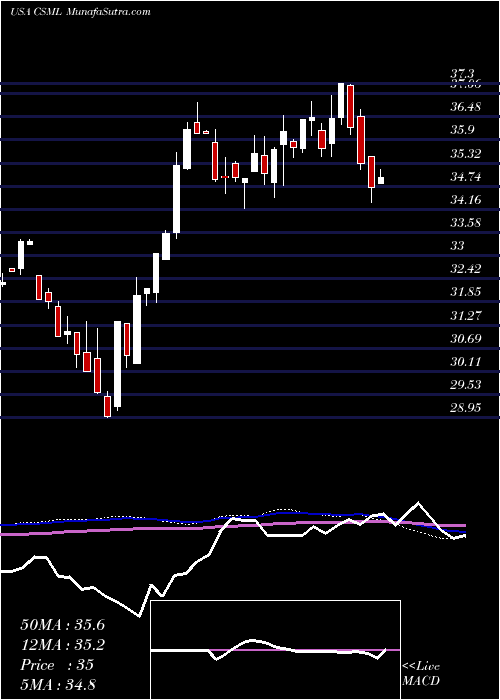Click the 34.74 price axis label
The image size is (500, 700).
pyautogui.click(x=465, y=177)
